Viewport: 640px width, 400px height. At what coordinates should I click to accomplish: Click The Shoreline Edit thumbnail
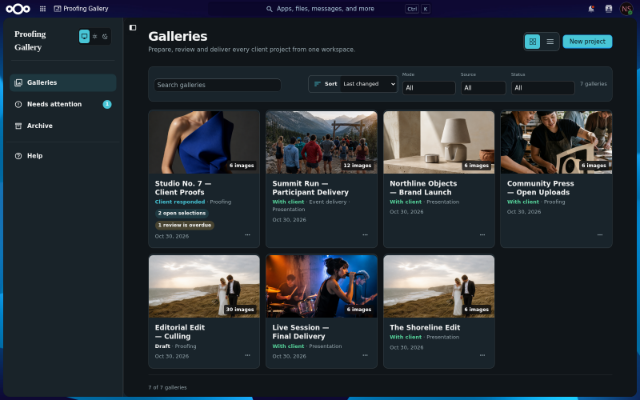click(439, 287)
